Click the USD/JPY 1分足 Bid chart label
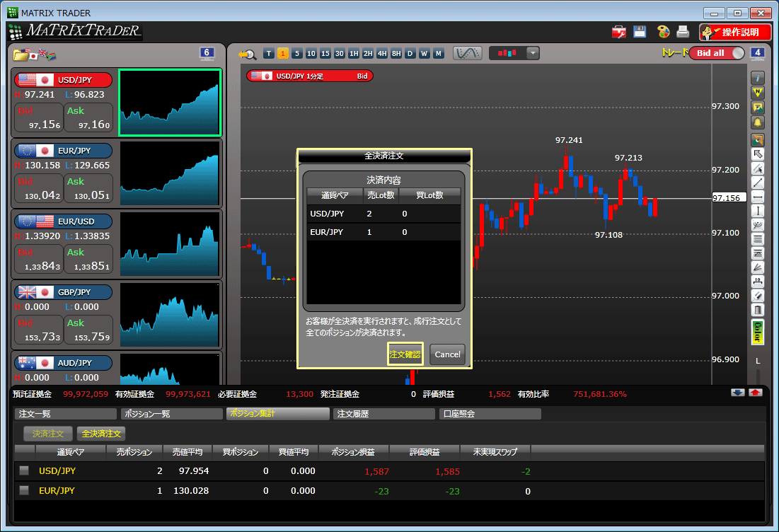Image resolution: width=779 pixels, height=532 pixels. coord(310,76)
